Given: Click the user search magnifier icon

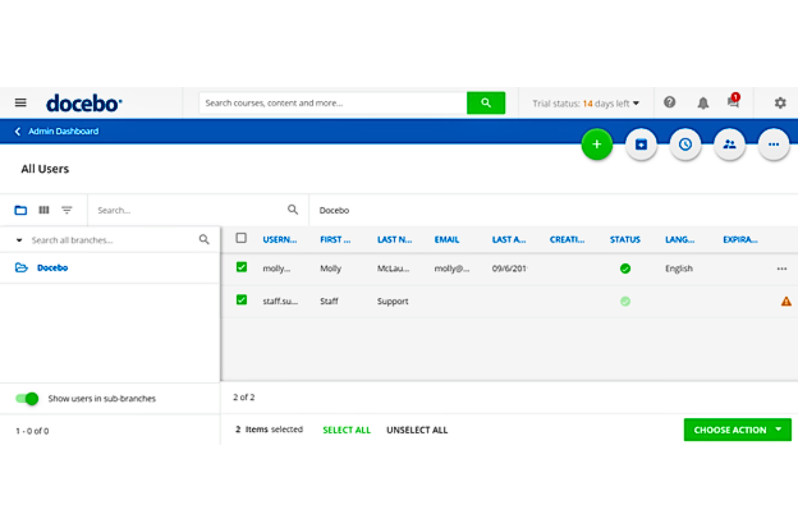Looking at the screenshot, I should pos(293,210).
